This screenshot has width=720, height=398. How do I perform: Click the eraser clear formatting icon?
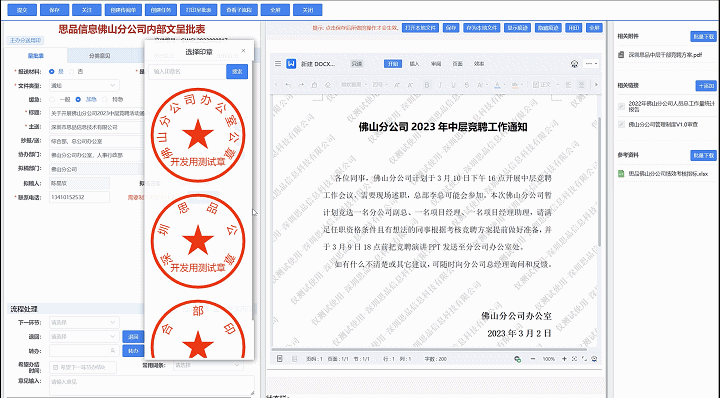pyautogui.click(x=328, y=85)
